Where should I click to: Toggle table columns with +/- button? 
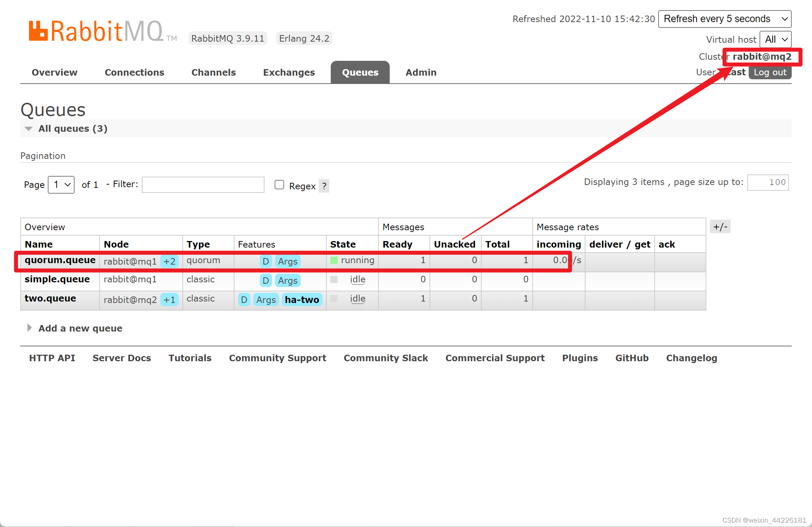720,227
